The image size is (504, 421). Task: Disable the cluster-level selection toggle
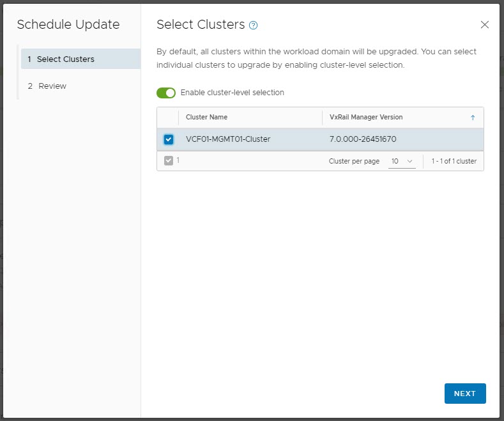click(x=166, y=93)
